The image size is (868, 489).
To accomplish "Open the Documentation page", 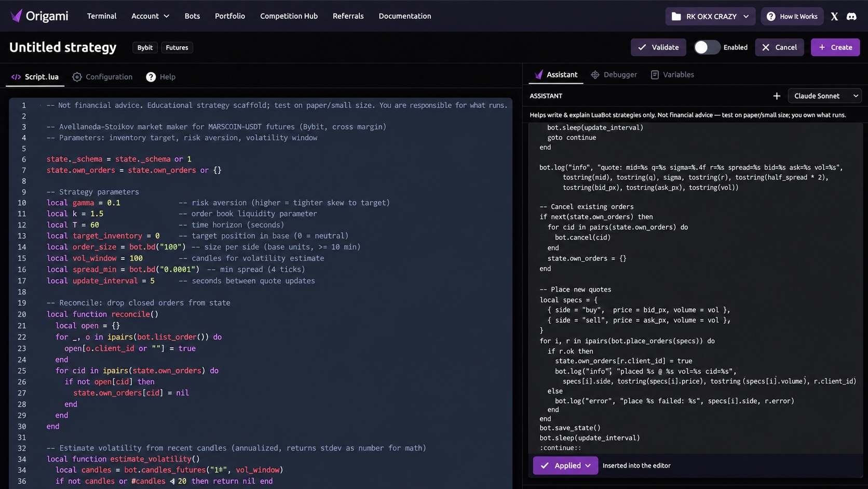I will coord(405,16).
